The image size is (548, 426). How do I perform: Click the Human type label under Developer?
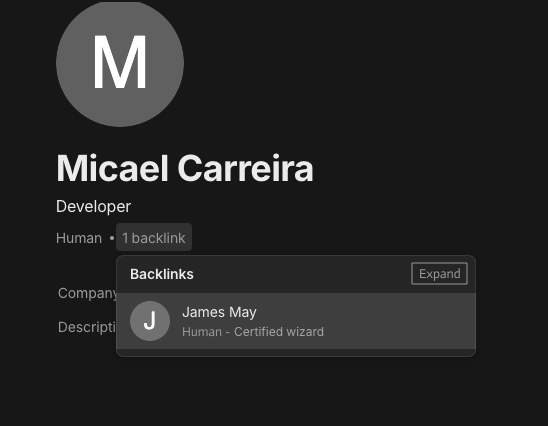click(x=79, y=238)
